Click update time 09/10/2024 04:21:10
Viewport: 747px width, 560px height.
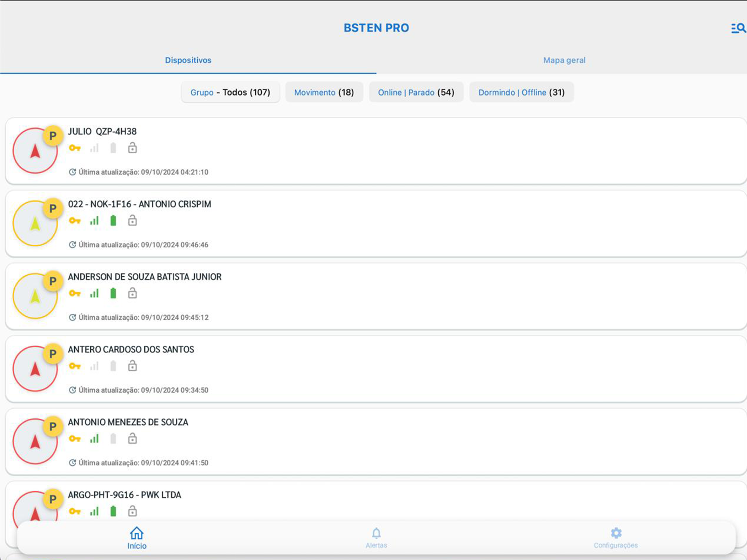tap(175, 172)
